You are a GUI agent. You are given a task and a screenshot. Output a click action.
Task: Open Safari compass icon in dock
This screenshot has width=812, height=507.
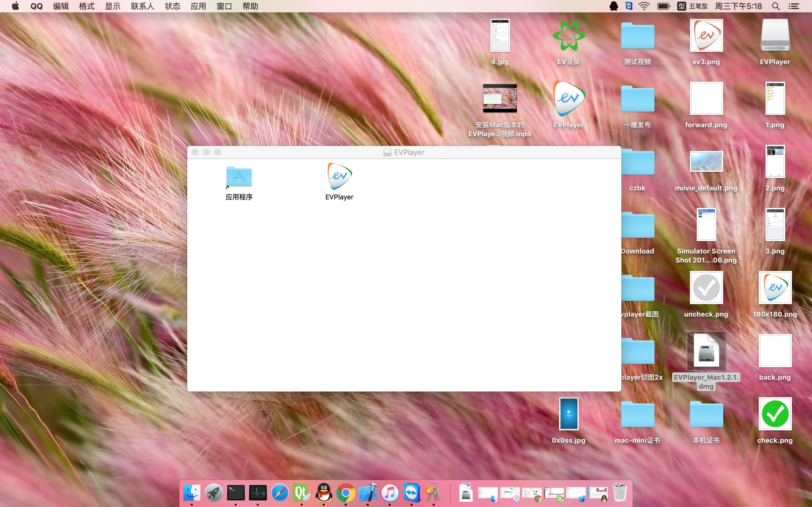pos(279,493)
